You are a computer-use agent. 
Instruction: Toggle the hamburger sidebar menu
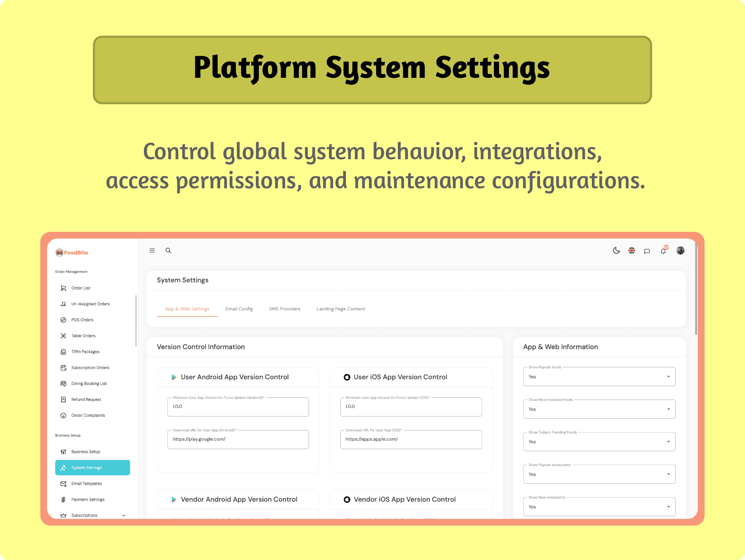click(x=152, y=251)
